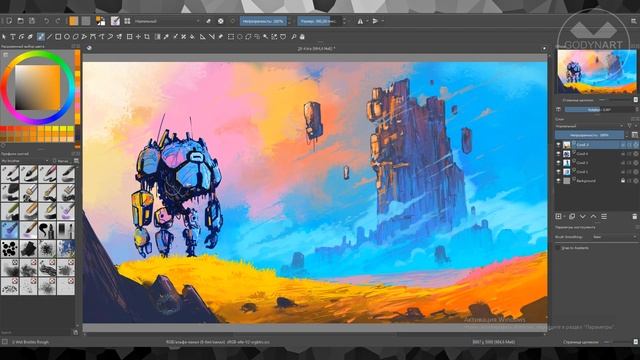Toggle visibility of the third layer
This screenshot has height=360, width=640.
click(558, 162)
